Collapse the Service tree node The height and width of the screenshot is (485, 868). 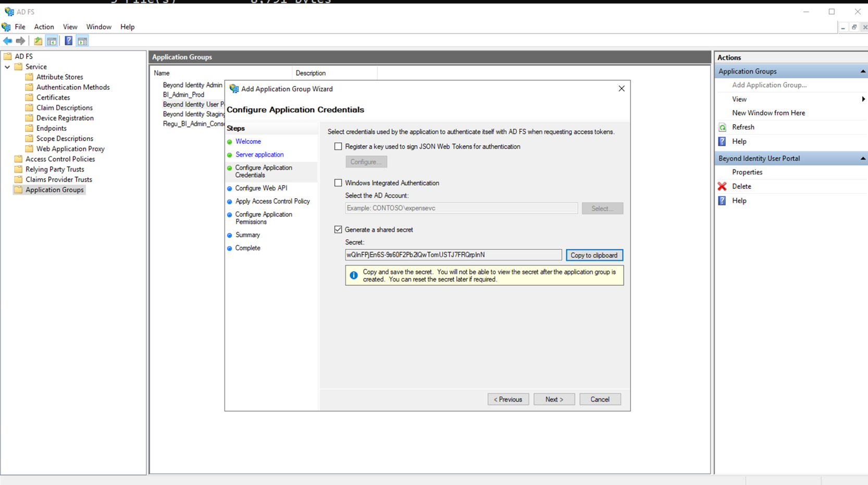[x=7, y=67]
